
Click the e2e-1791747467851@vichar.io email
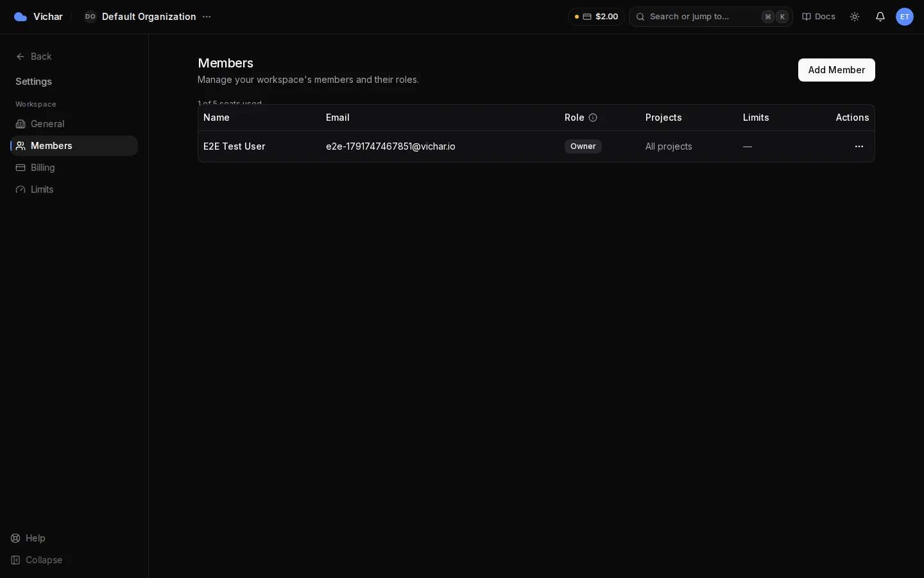click(x=391, y=146)
